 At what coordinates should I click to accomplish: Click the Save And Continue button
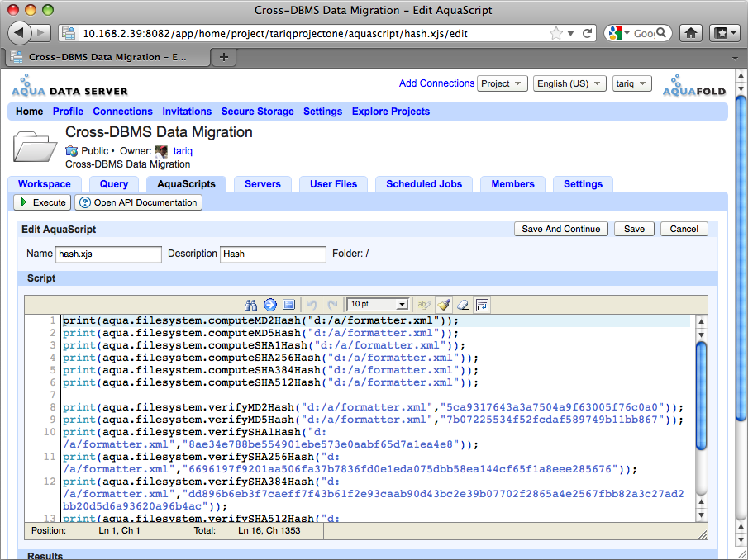click(x=561, y=229)
